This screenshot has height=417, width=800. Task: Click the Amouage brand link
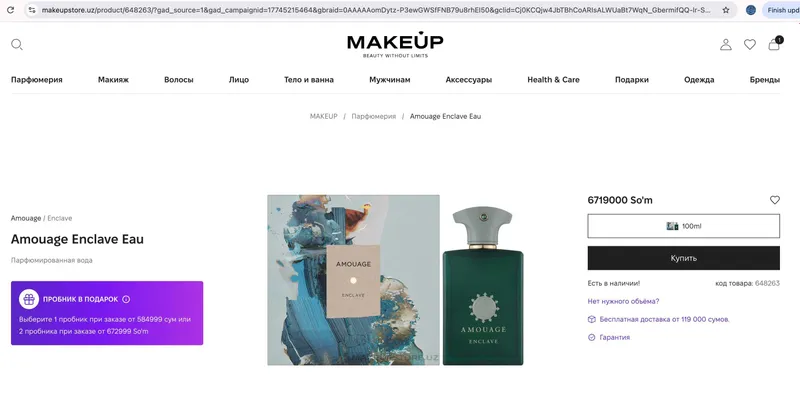pyautogui.click(x=26, y=218)
